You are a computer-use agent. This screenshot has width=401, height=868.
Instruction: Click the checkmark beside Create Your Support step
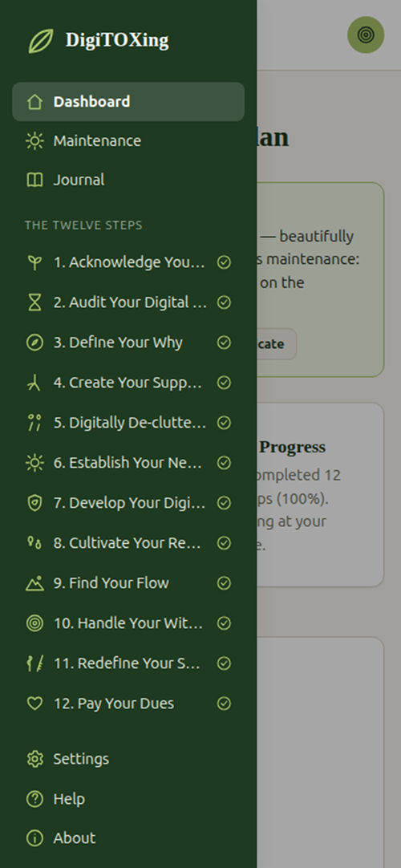click(x=224, y=383)
